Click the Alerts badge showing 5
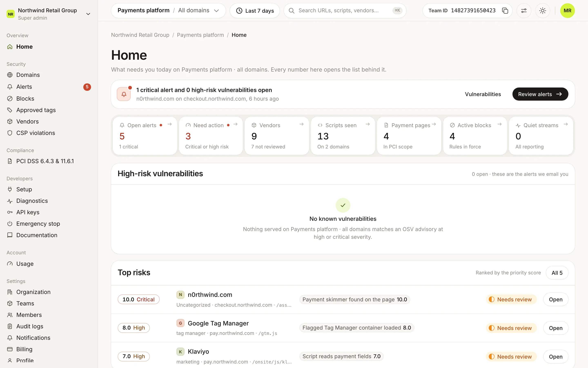The image size is (588, 368). click(x=87, y=87)
